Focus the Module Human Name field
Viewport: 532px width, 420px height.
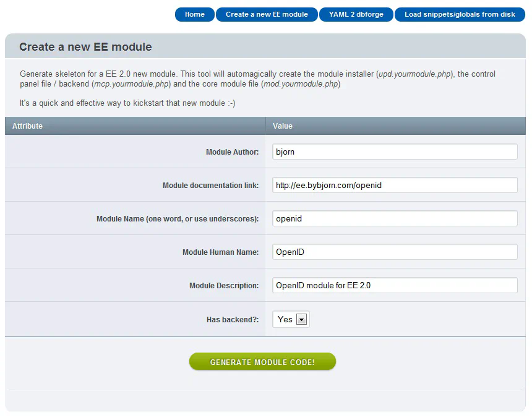(395, 252)
